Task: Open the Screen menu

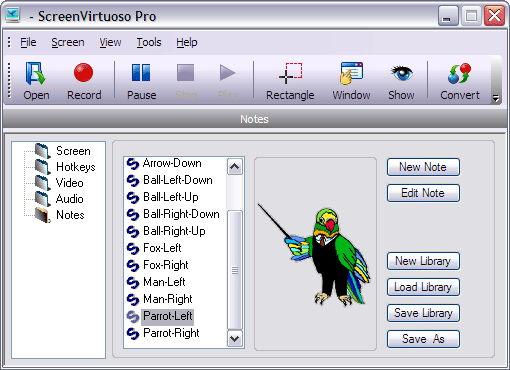Action: tap(68, 42)
